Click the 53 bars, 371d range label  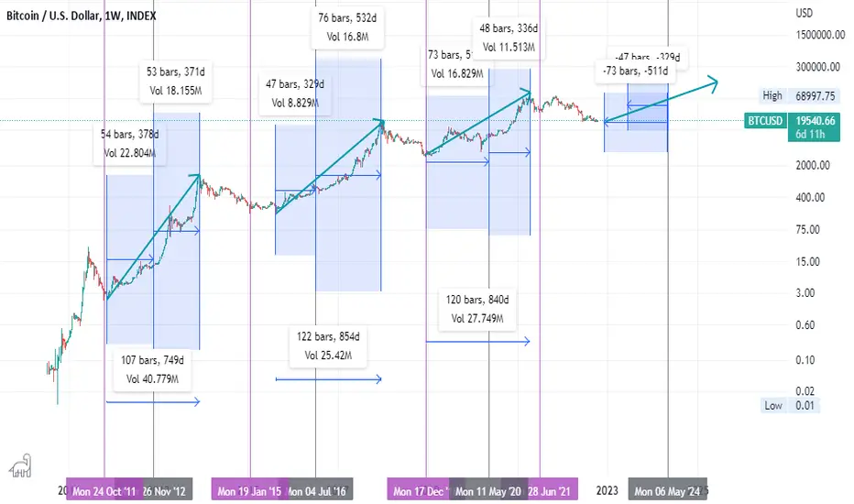point(175,82)
